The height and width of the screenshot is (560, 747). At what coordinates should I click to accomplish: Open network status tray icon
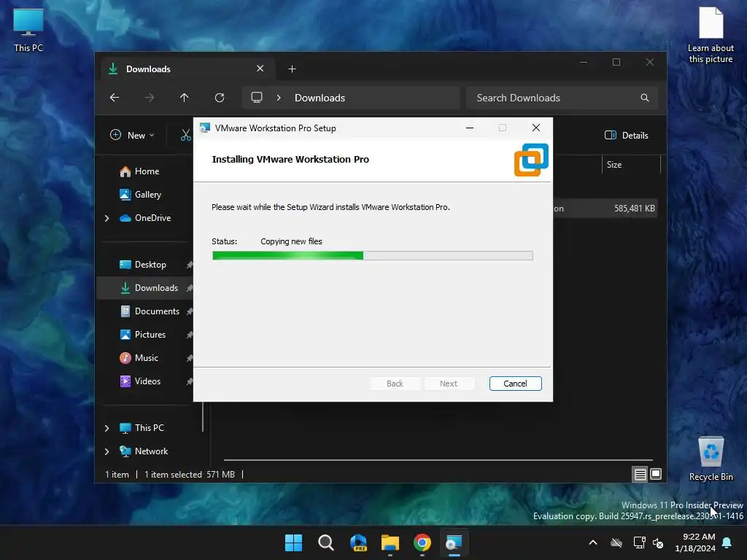[639, 542]
